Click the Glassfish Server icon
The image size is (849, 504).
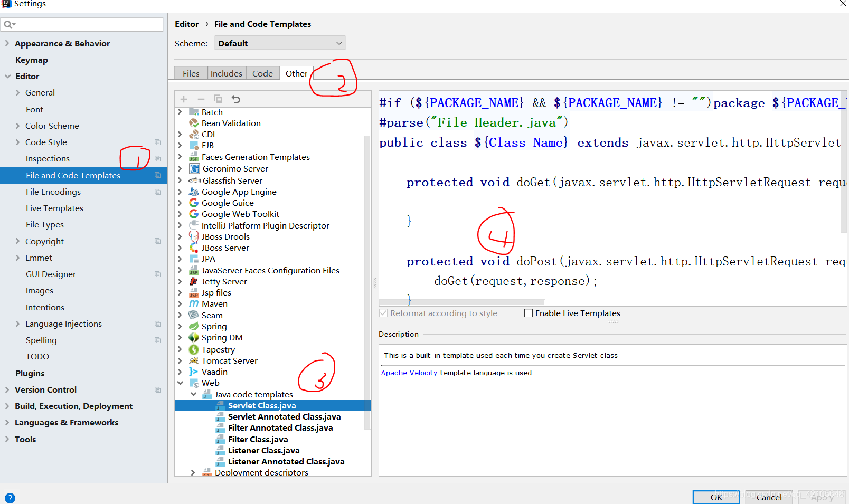coord(194,180)
